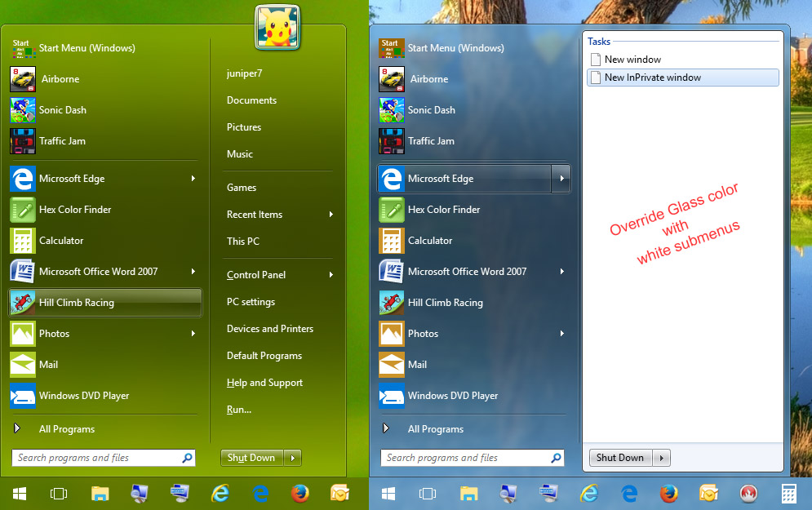Open Windows DVD Player
The width and height of the screenshot is (812, 510).
click(x=86, y=396)
